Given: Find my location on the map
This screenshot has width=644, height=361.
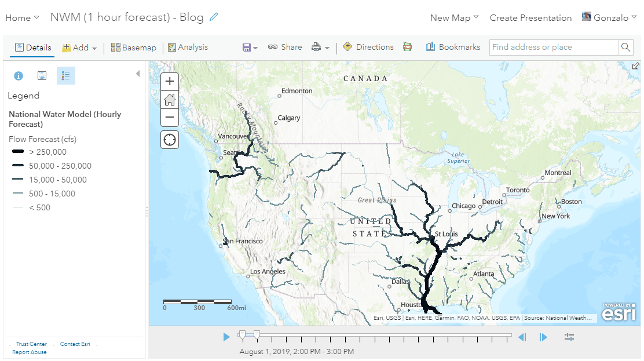Looking at the screenshot, I should (170, 140).
